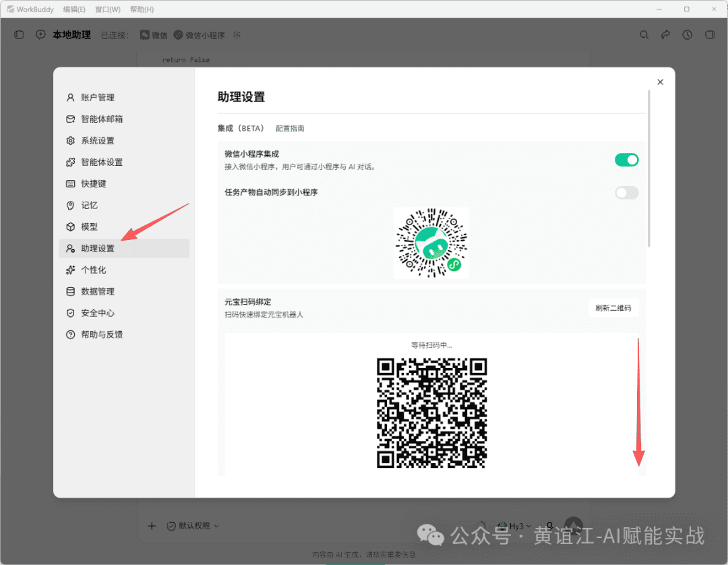Click the WeChat mini program QR code
Image resolution: width=728 pixels, height=565 pixels.
coord(431,243)
